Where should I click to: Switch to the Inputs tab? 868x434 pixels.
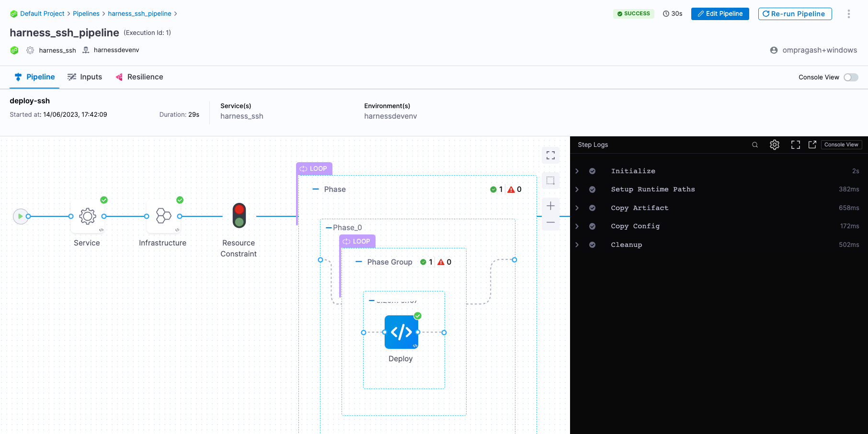click(x=85, y=77)
